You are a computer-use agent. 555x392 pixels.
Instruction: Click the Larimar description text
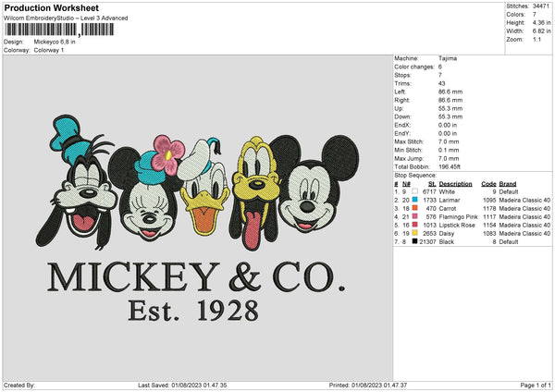coord(450,201)
